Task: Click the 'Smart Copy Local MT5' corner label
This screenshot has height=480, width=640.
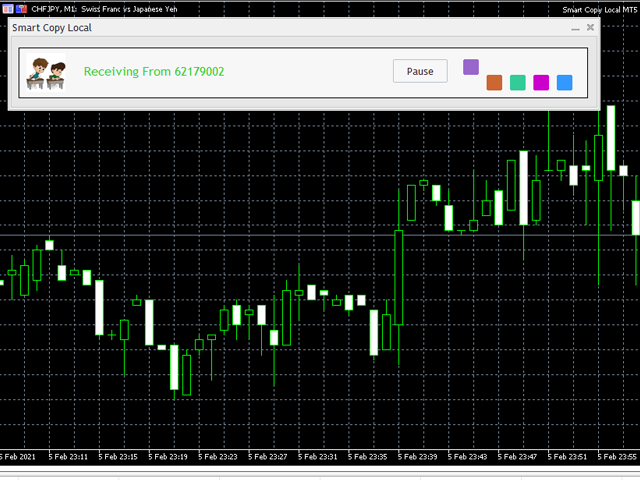Action: click(x=600, y=10)
